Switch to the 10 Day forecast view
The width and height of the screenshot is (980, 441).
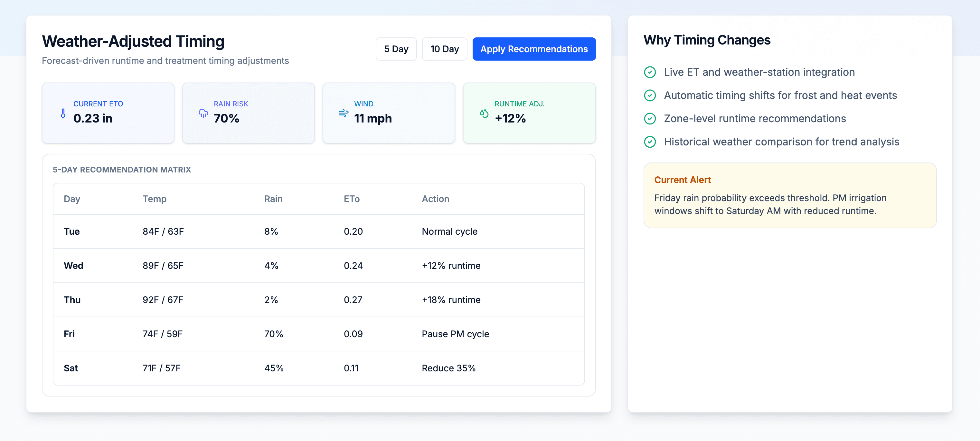tap(444, 49)
